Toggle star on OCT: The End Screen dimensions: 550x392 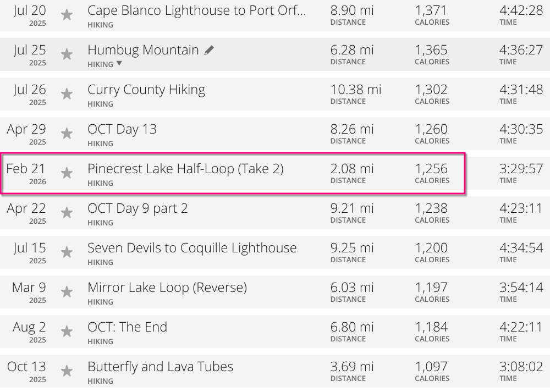click(x=67, y=332)
